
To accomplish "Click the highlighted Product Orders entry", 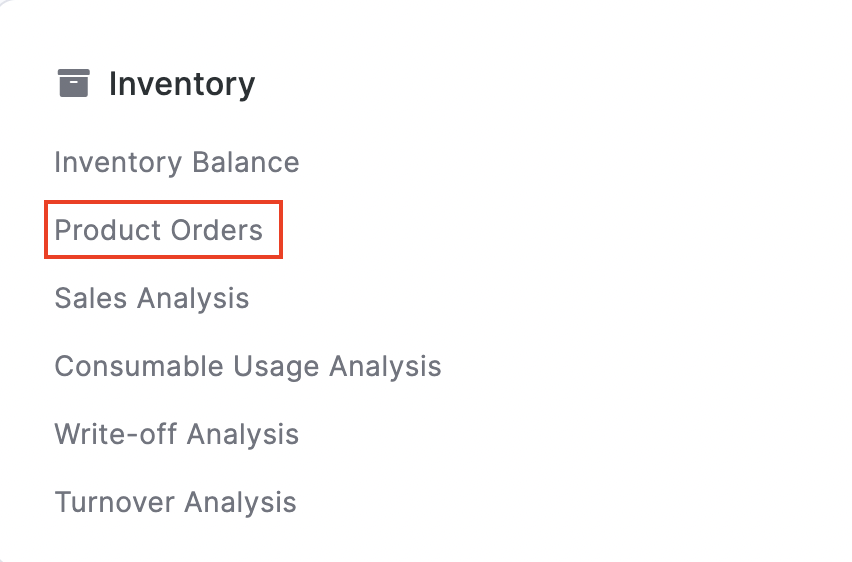I will 159,230.
